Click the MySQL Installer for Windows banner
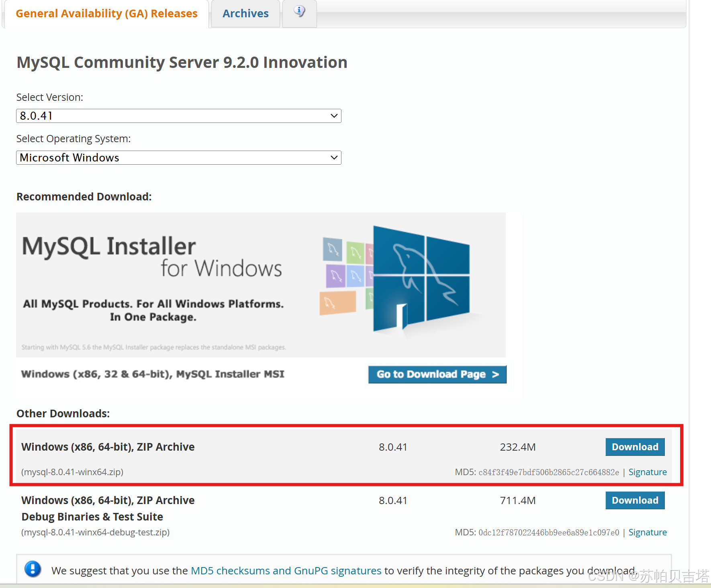711x588 pixels. coord(261,285)
